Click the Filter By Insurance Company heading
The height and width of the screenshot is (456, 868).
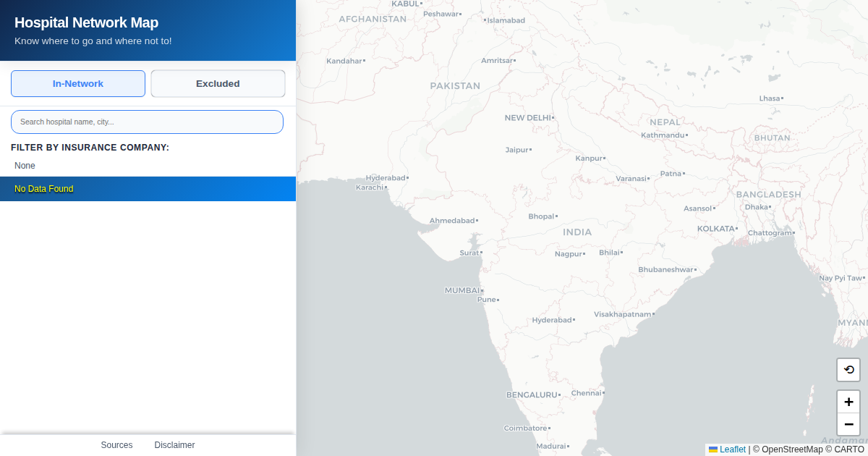coord(90,148)
